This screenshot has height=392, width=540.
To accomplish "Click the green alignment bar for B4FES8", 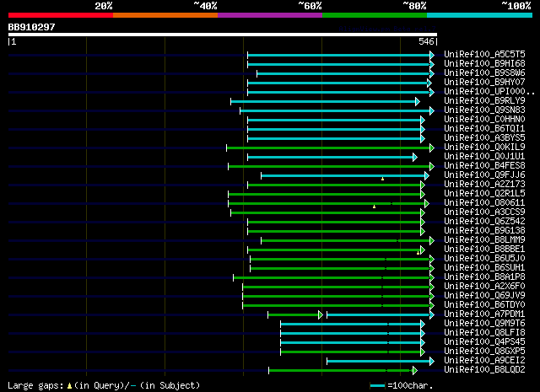I will coord(329,166).
